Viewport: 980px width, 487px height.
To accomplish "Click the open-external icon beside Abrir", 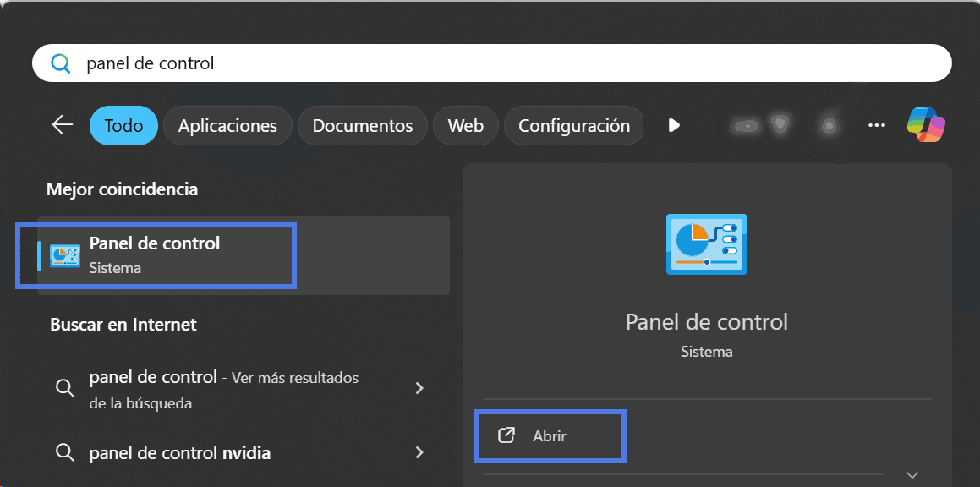I will pos(506,436).
